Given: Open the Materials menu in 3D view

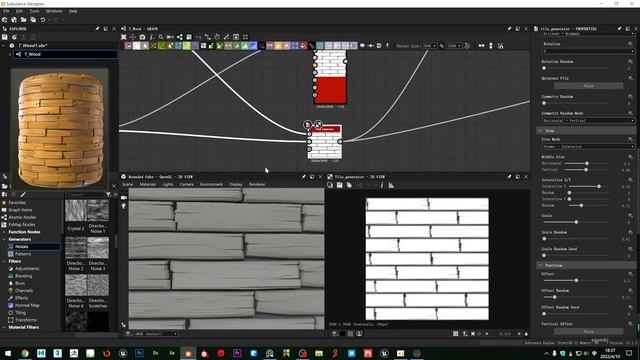Looking at the screenshot, I should [148, 184].
